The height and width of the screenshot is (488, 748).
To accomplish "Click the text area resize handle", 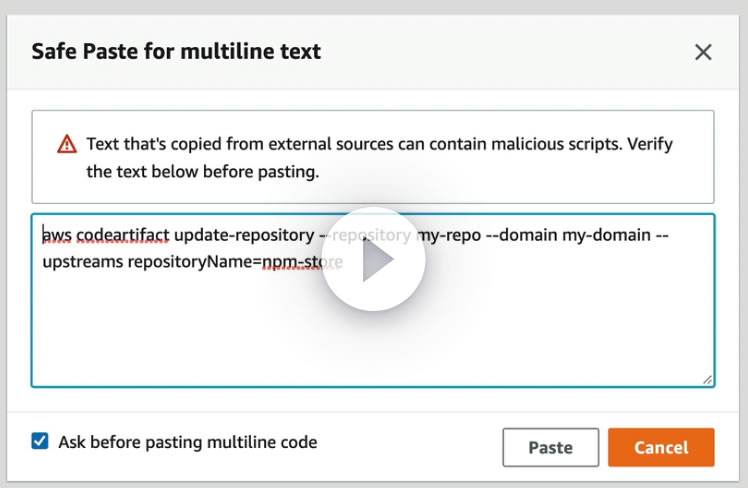I will pyautogui.click(x=707, y=379).
